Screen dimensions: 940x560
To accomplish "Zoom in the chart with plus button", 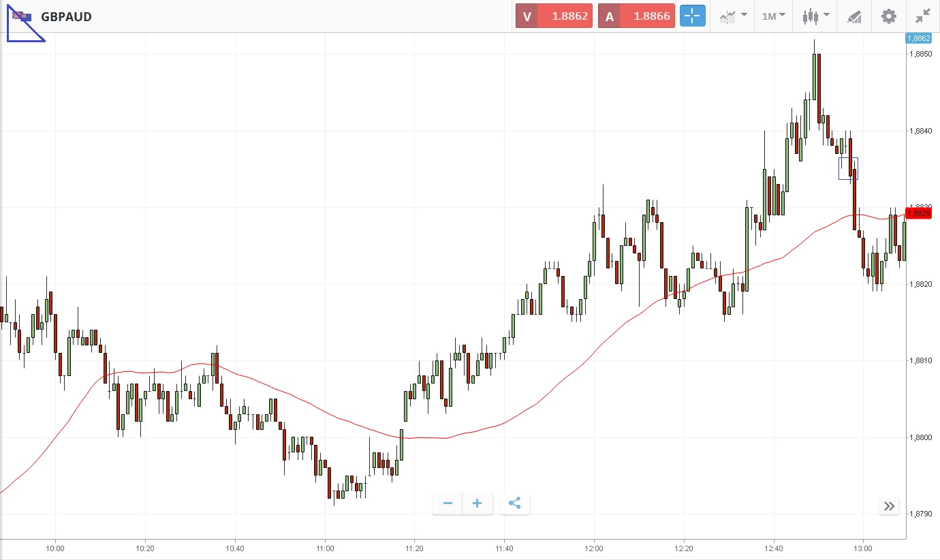I will [477, 503].
